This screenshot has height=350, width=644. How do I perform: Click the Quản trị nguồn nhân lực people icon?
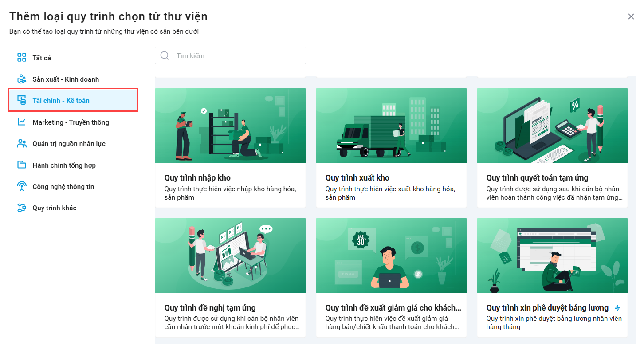[22, 144]
